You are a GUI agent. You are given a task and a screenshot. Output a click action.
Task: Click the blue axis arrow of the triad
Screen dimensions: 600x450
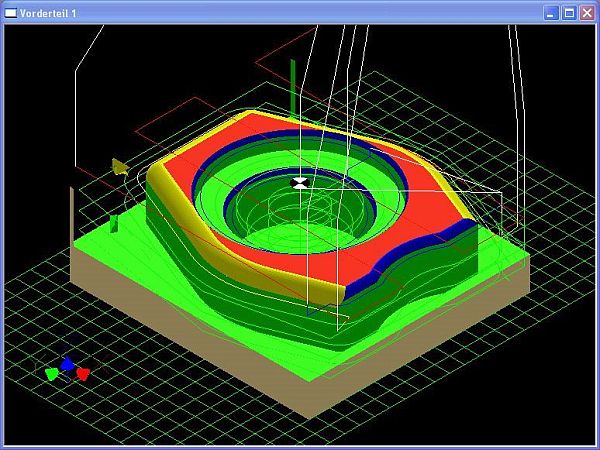[67, 365]
